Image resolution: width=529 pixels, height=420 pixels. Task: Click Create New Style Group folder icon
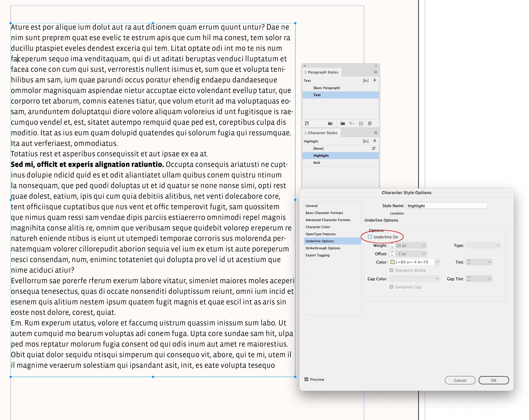pos(342,124)
